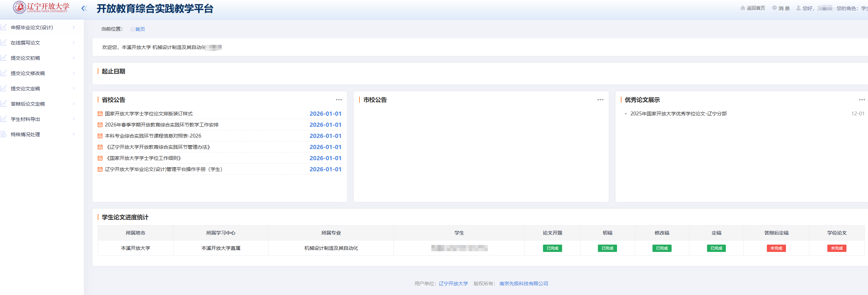868x295 pixels.
Task: Open 《国家开放大学学士学位工作细则》 notice
Action: (x=143, y=158)
